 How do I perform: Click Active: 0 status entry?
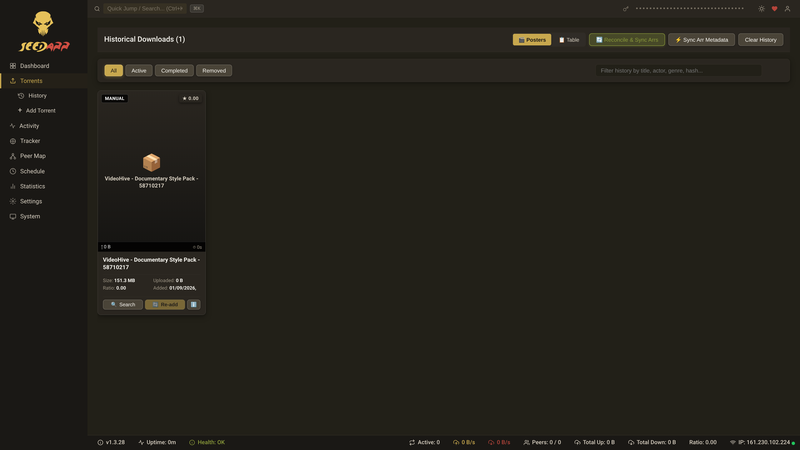(424, 442)
